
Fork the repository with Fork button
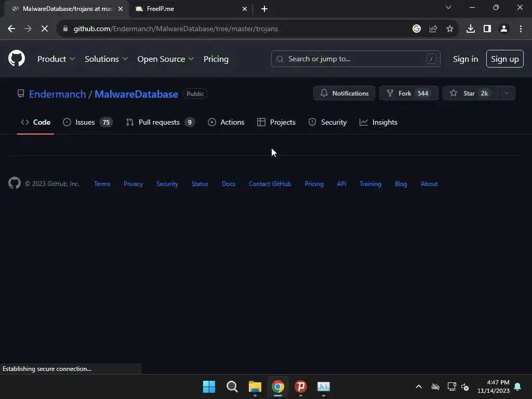point(408,94)
